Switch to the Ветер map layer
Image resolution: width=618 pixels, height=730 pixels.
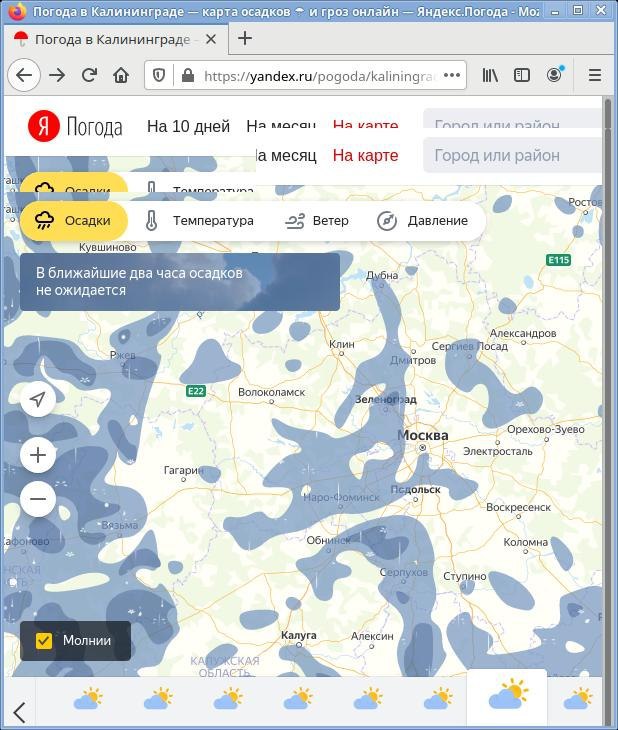click(317, 220)
